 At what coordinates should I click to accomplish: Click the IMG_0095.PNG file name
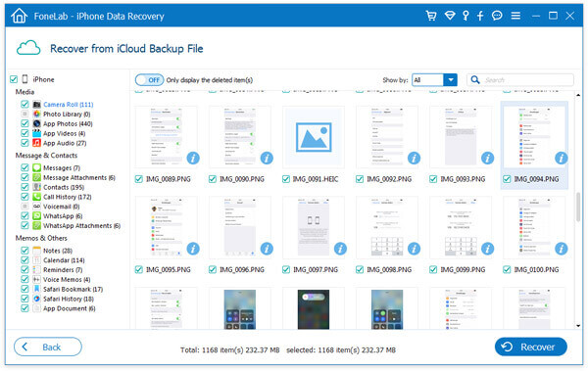(168, 269)
